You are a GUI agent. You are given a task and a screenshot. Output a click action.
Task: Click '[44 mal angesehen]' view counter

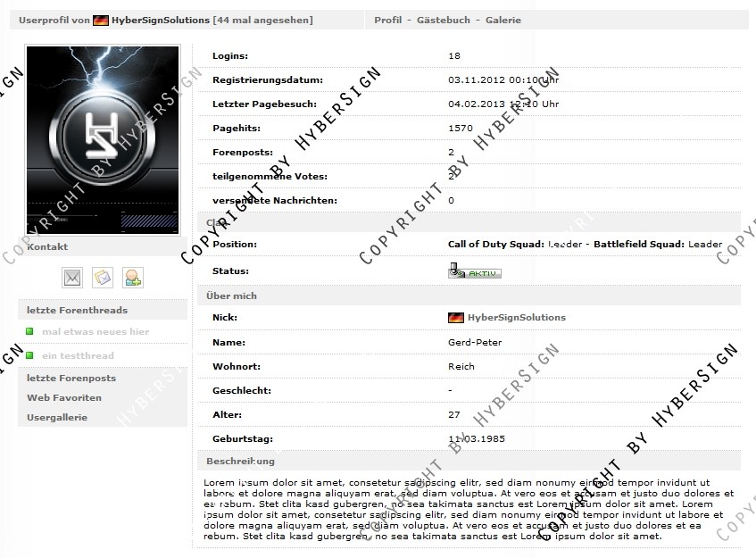coord(262,21)
